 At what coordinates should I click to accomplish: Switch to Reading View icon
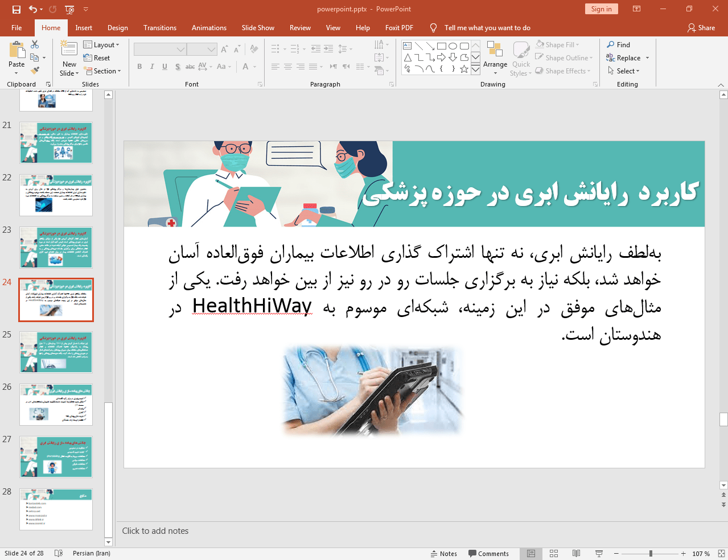click(577, 554)
